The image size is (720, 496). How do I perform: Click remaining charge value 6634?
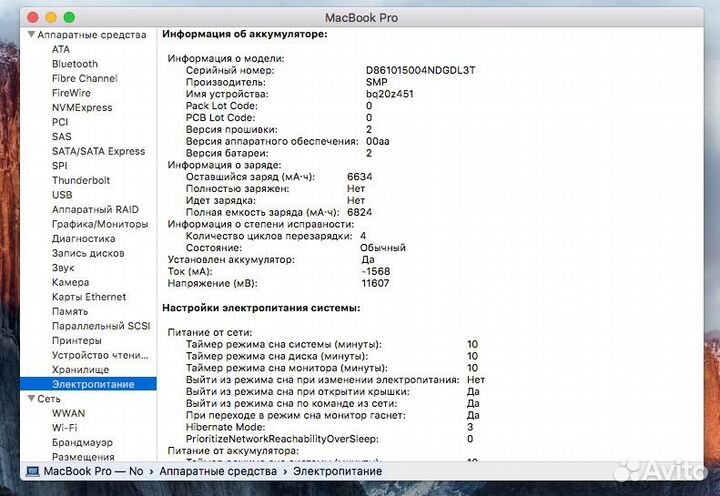point(360,177)
